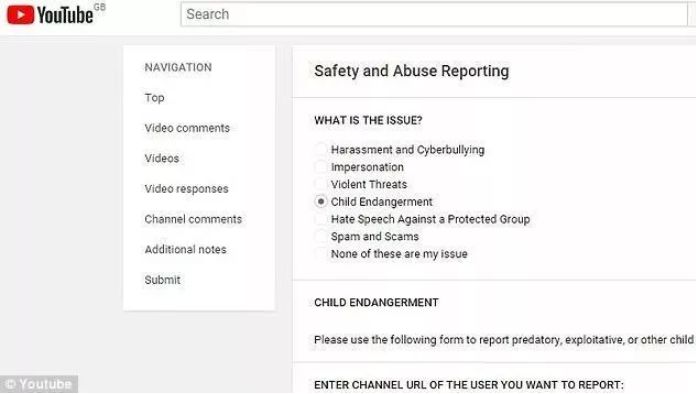Image resolution: width=696 pixels, height=394 pixels.
Task: Select the Child Endangerment radio button
Action: coord(320,201)
